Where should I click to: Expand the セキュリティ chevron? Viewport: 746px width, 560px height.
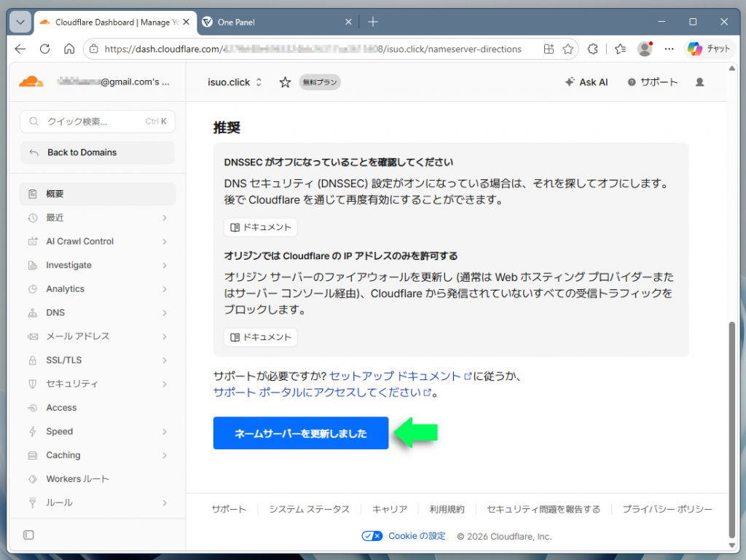point(165,384)
